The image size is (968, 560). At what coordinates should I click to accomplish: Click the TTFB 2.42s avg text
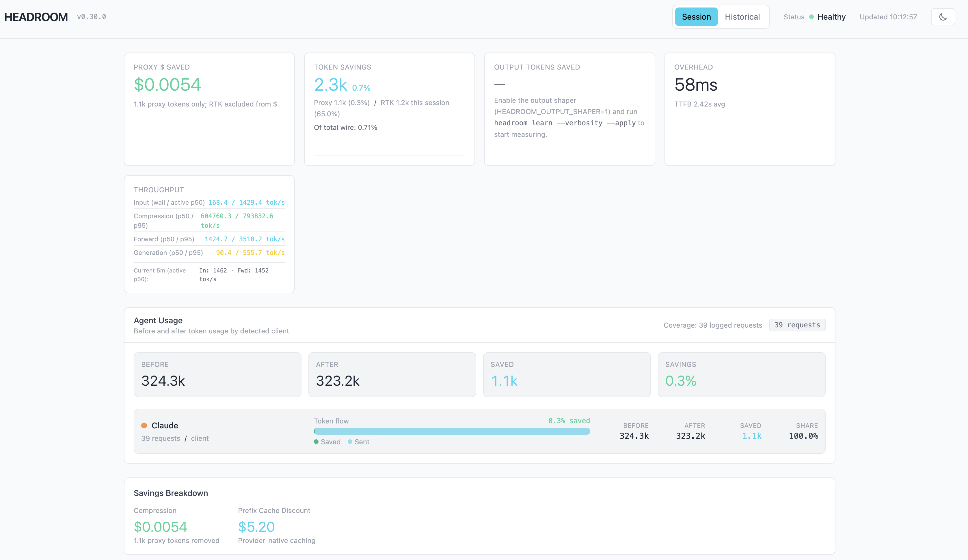click(699, 104)
